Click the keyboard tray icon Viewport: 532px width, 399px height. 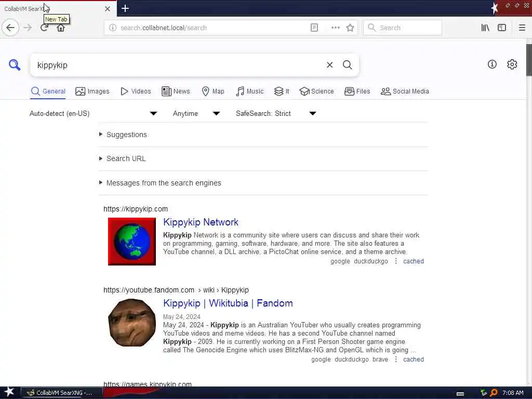point(460,394)
